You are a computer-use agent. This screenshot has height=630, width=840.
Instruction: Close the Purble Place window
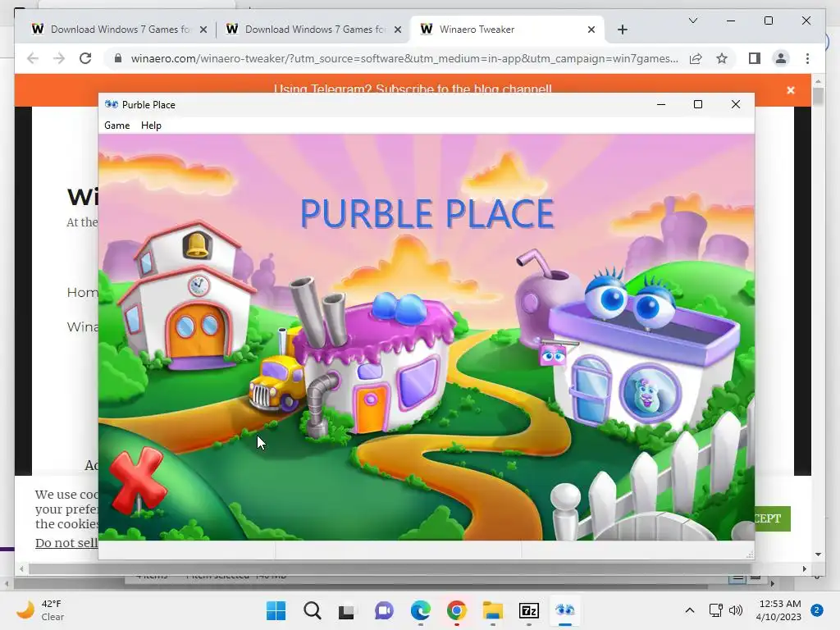click(736, 104)
